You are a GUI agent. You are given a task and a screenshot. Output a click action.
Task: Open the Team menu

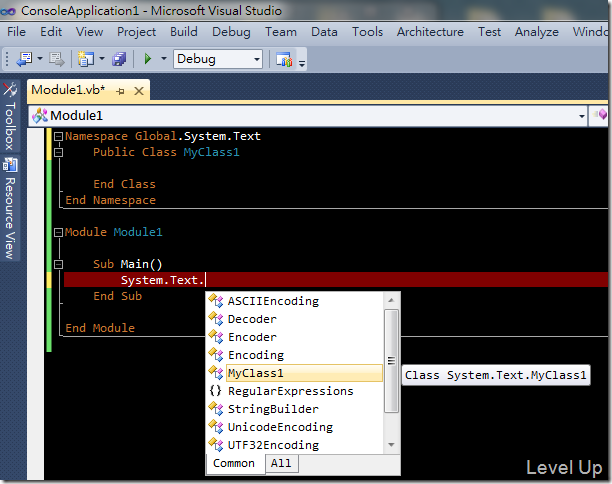click(281, 32)
